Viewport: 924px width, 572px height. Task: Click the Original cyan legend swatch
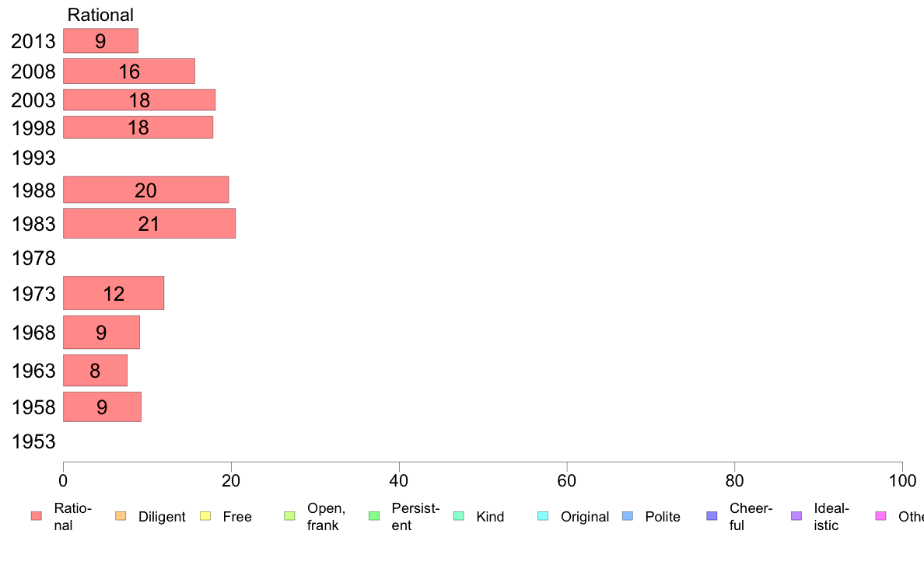pyautogui.click(x=543, y=516)
